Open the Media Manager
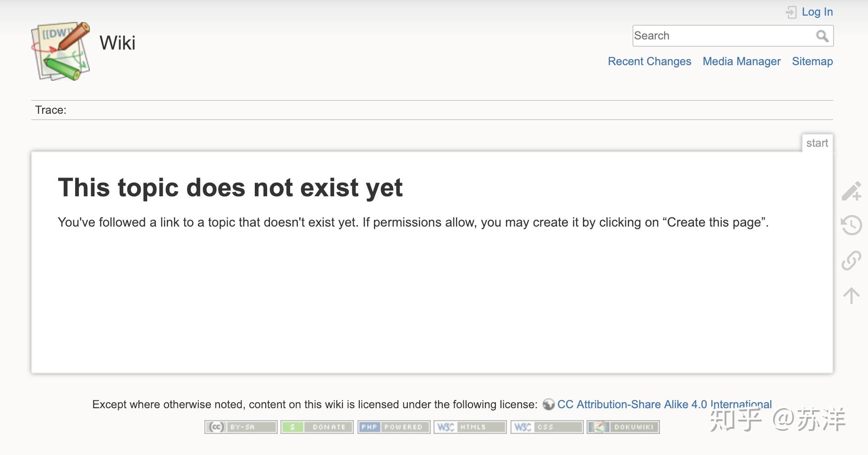 click(x=741, y=61)
